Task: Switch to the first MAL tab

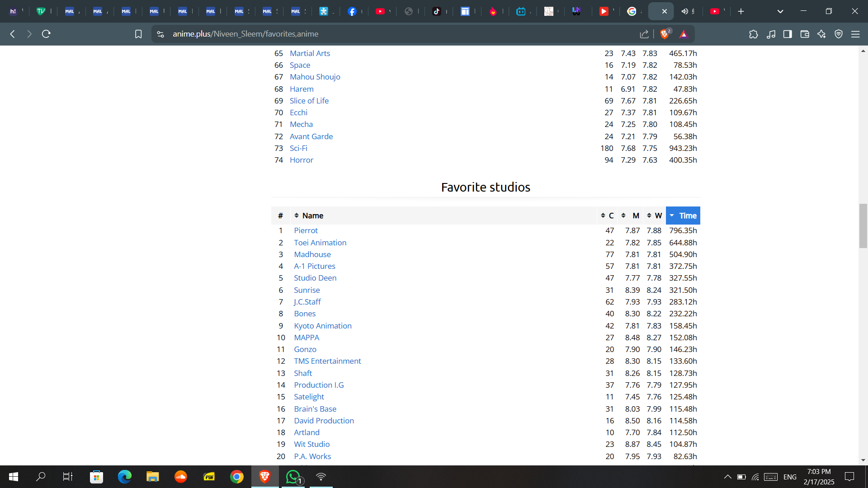Action: pyautogui.click(x=70, y=11)
